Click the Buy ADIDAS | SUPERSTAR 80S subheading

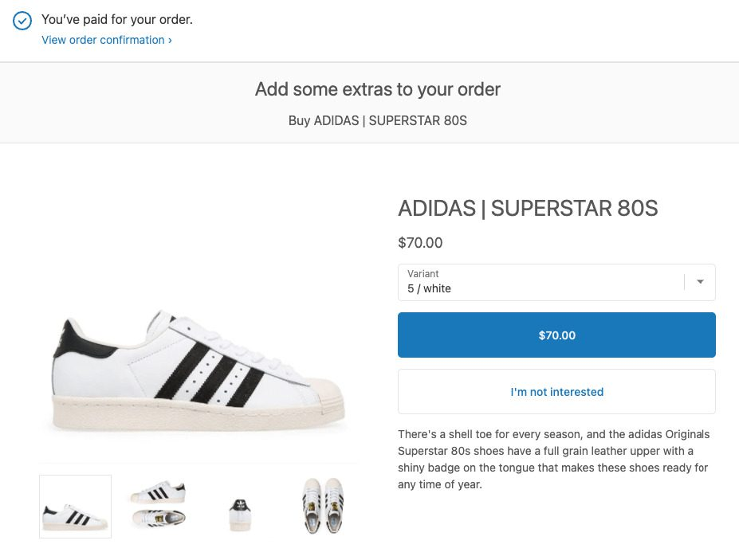point(378,120)
